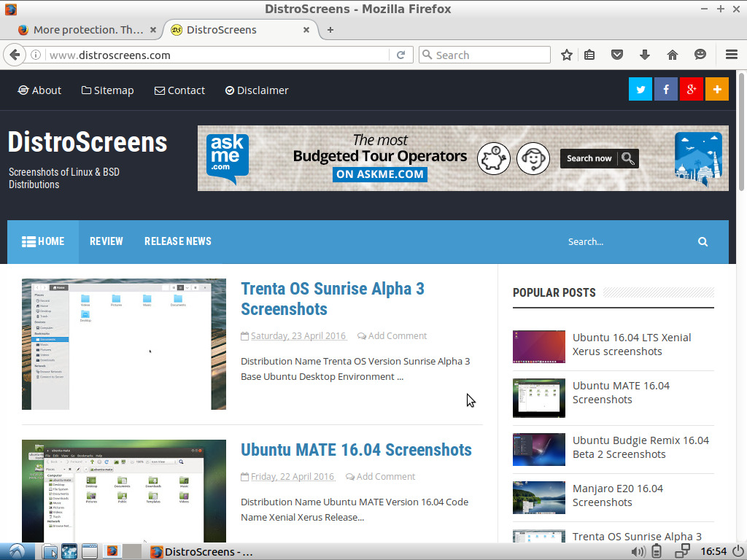Open DistroScreens Facebook icon
747x560 pixels.
(666, 89)
